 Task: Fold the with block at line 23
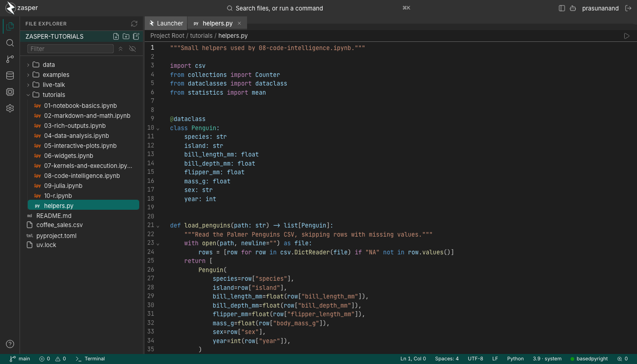pyautogui.click(x=158, y=243)
